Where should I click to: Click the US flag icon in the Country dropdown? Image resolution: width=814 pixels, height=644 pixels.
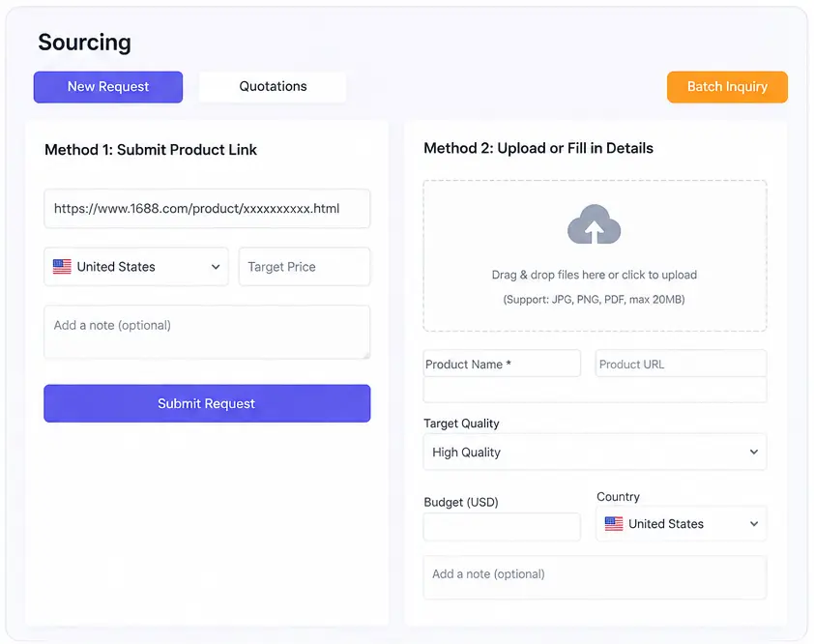[x=614, y=523]
